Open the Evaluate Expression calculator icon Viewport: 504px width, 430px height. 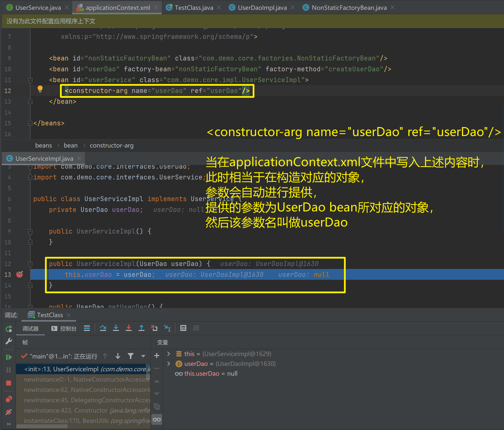[x=183, y=328]
